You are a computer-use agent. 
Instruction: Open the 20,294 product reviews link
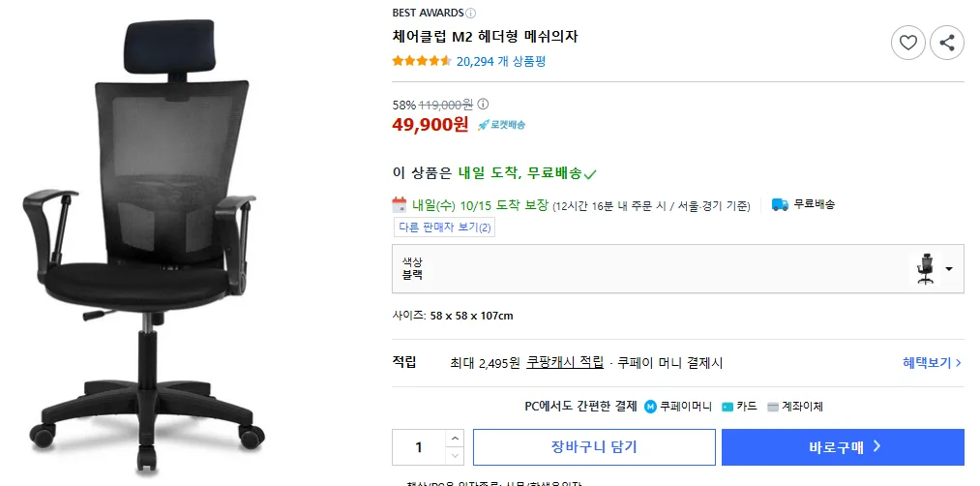[501, 61]
